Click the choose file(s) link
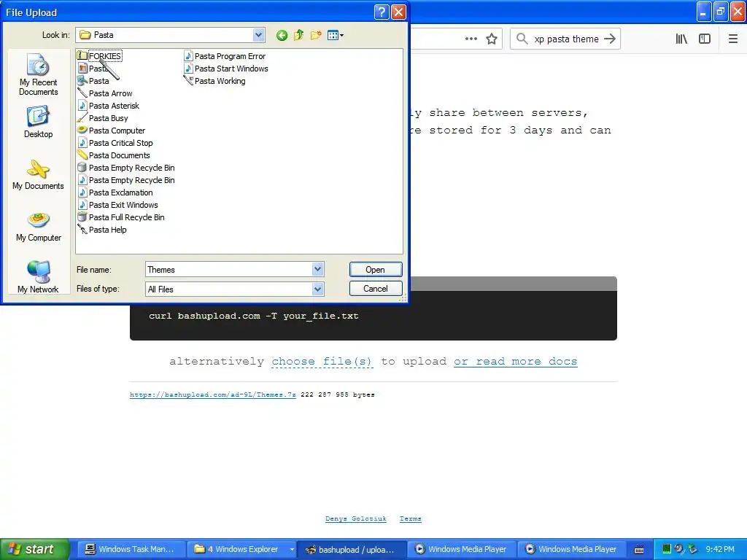This screenshot has height=560, width=747. tap(322, 362)
